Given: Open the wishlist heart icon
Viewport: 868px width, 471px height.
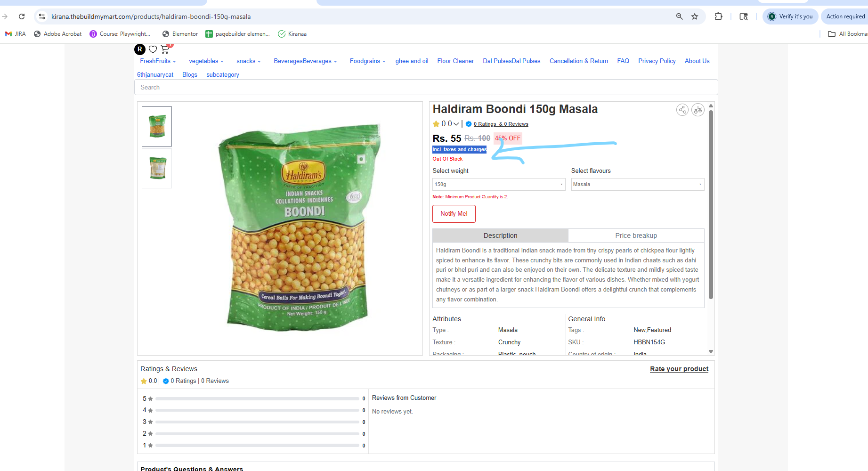Looking at the screenshot, I should click(153, 49).
